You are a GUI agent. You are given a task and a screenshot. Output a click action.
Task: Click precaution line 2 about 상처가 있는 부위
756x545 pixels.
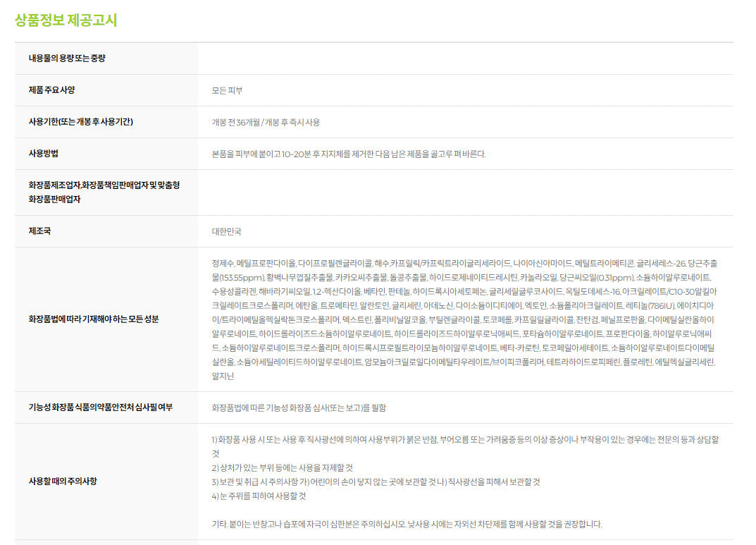[283, 467]
